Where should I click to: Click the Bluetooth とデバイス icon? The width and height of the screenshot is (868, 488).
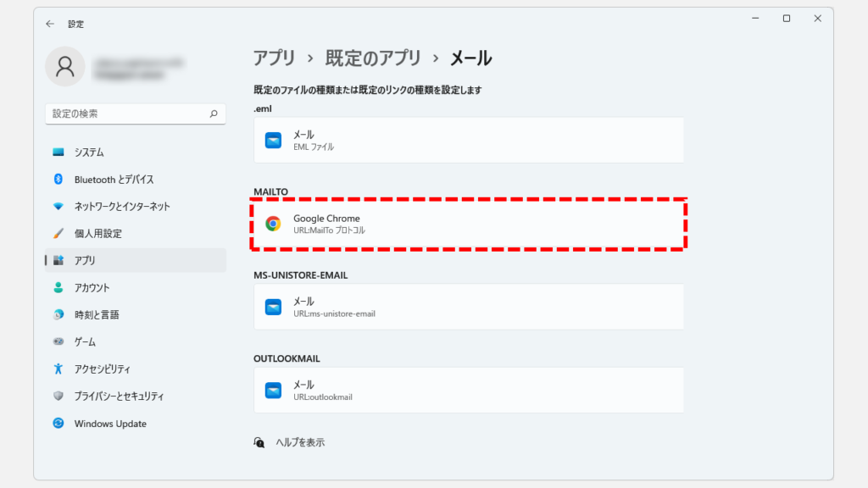58,180
